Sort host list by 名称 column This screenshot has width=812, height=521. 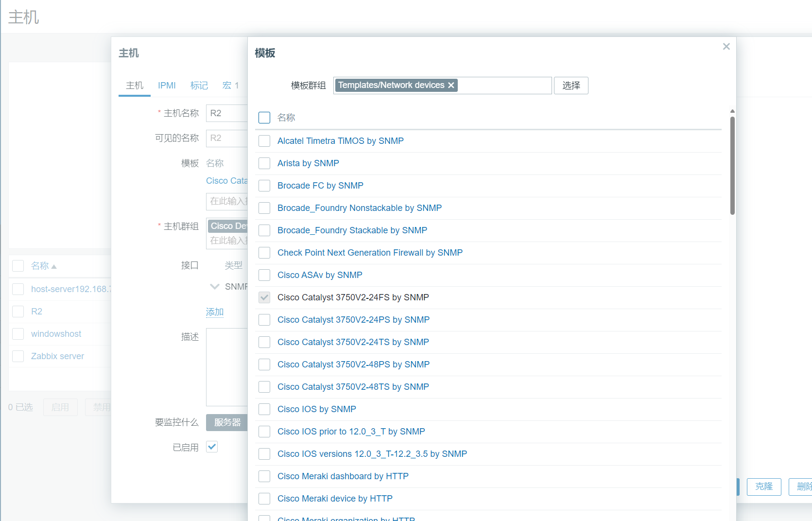[44, 266]
